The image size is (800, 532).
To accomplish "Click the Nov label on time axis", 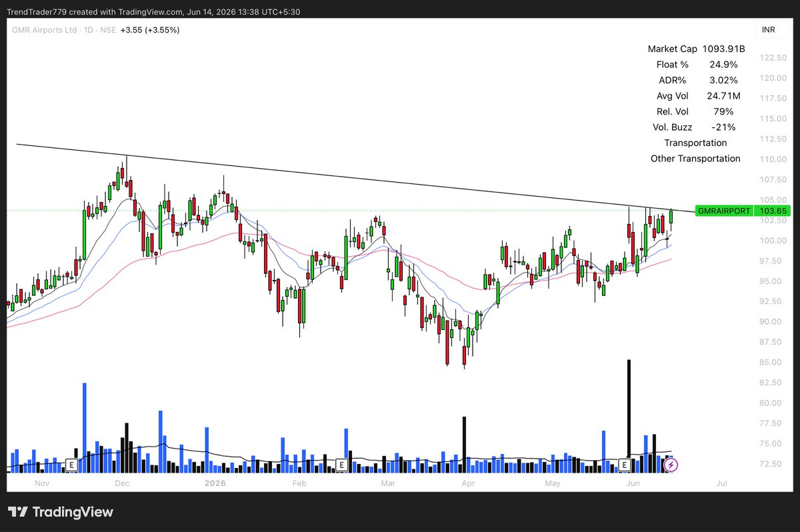I will [41, 482].
